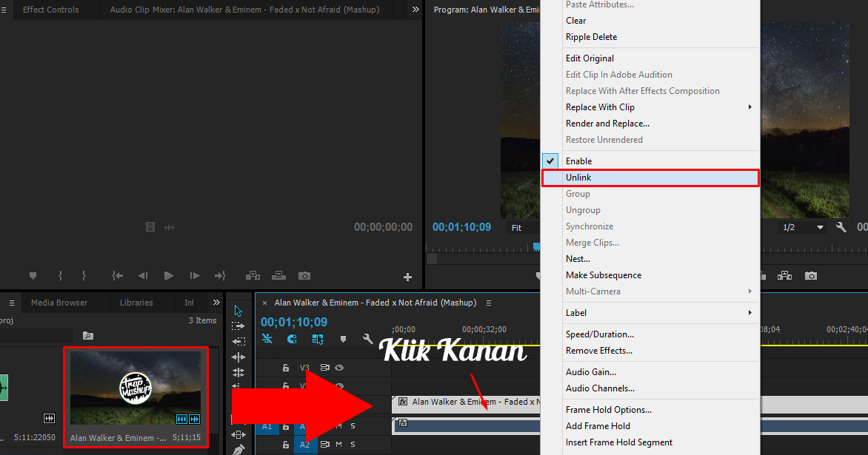Screen dimensions: 868x455
Task: Export frame from the Source monitor
Action: 304,275
